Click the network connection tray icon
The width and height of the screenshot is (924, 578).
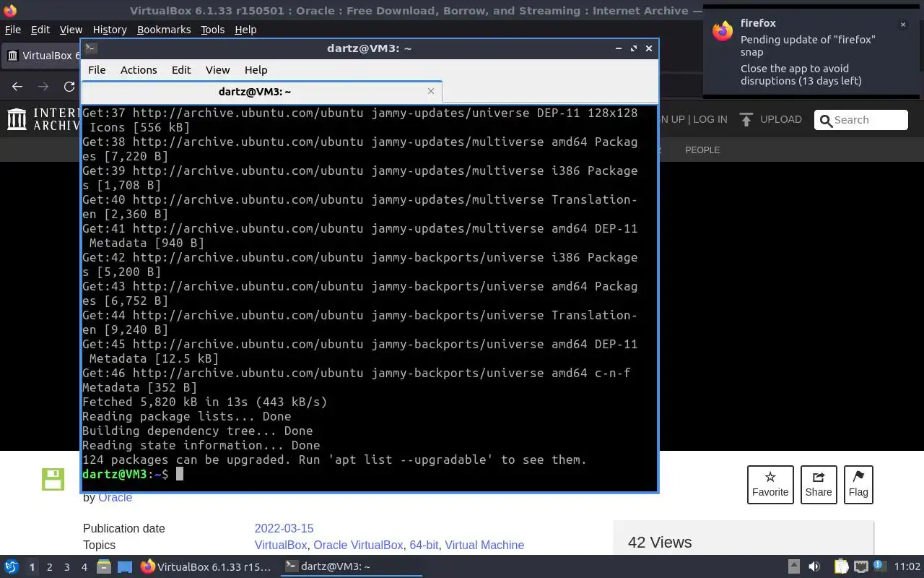(x=861, y=567)
